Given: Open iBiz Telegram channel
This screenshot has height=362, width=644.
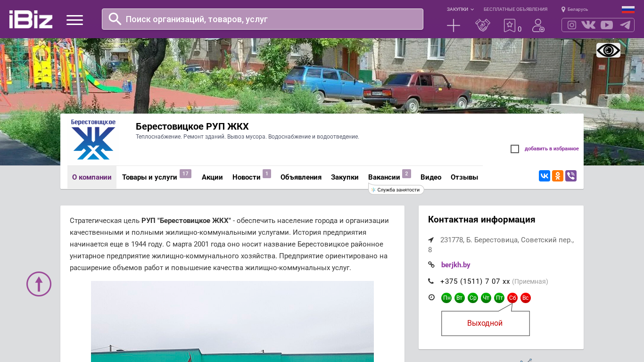Looking at the screenshot, I should [x=625, y=25].
